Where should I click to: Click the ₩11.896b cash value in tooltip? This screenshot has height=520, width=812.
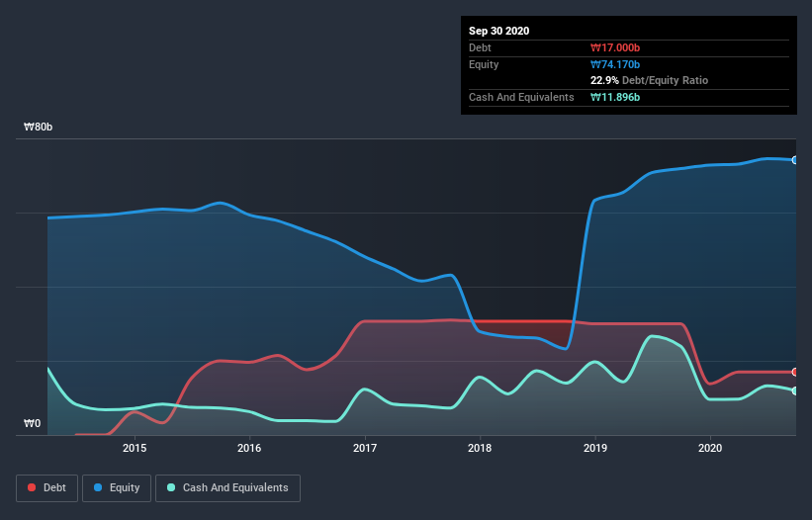[615, 97]
